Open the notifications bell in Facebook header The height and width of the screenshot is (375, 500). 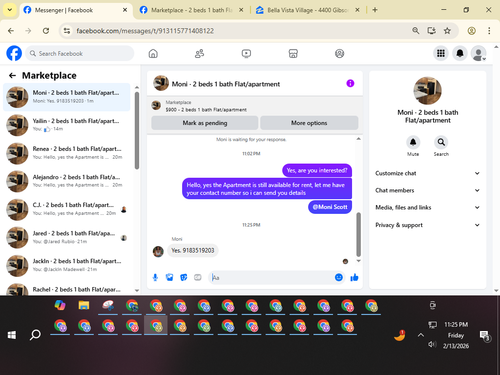pos(460,53)
